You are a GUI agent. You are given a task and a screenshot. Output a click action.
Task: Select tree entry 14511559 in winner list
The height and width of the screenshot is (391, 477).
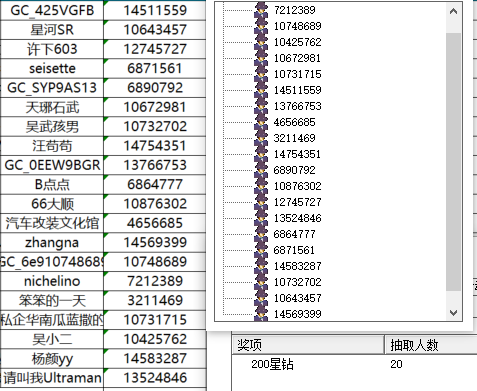(298, 90)
